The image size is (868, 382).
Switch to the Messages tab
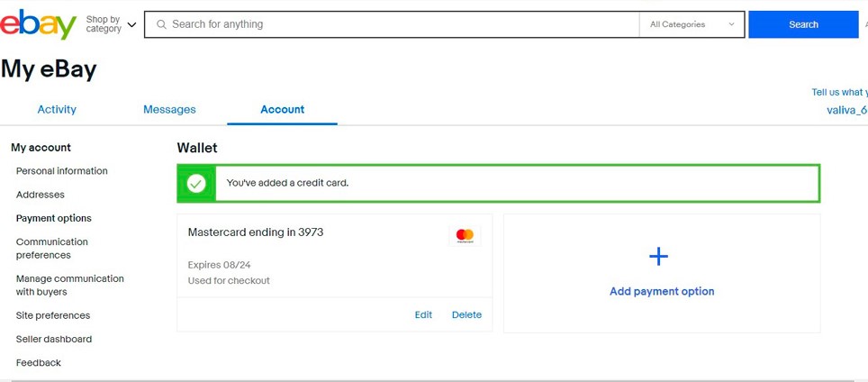coord(169,110)
